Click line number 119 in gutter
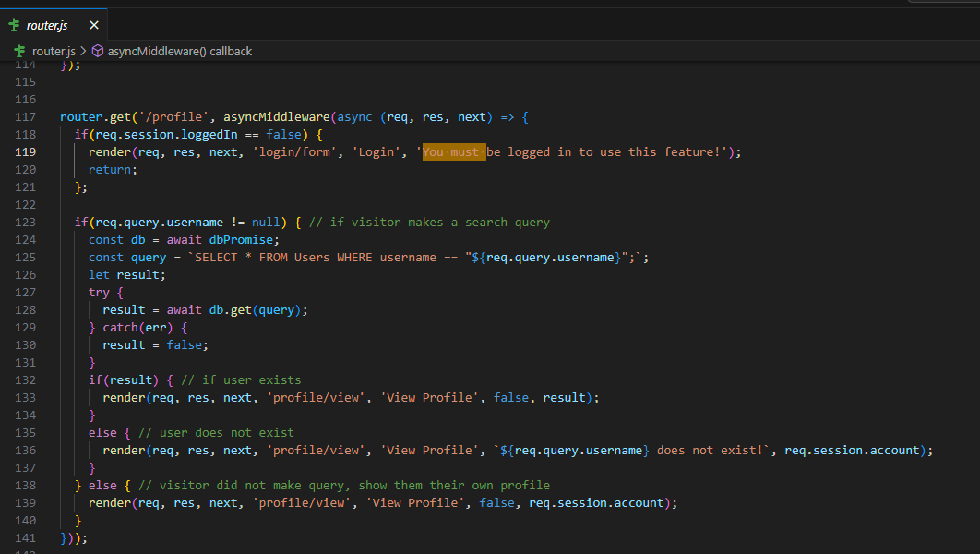980x554 pixels. [26, 152]
